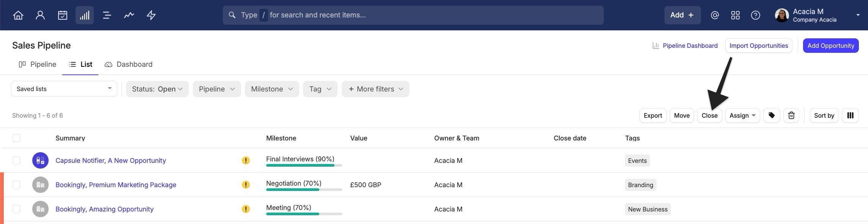Click the Final Interviews (90%) progress bar
The width and height of the screenshot is (868, 224).
coord(304,165)
